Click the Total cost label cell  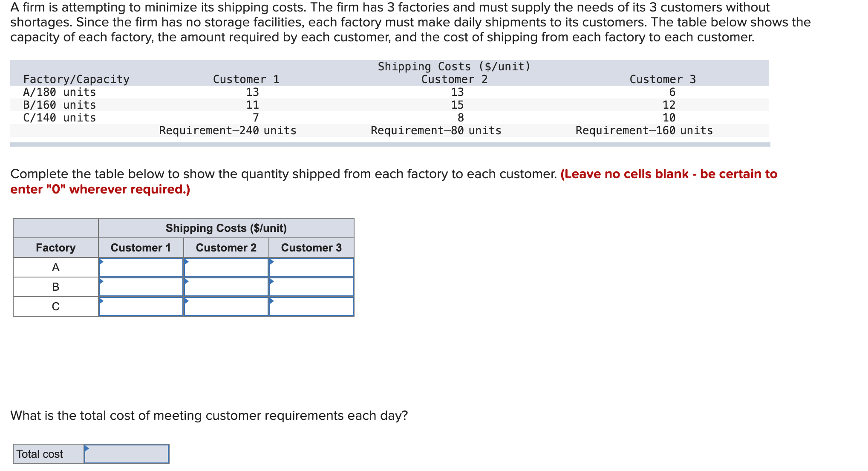49,454
